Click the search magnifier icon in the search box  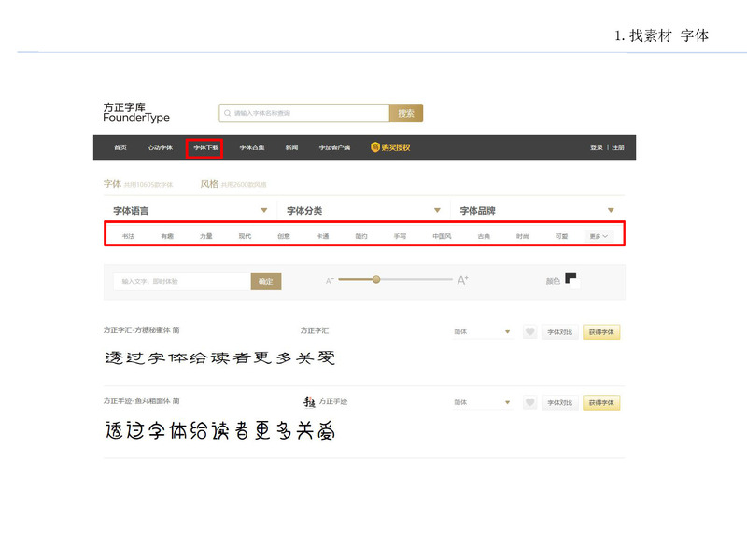pyautogui.click(x=227, y=113)
